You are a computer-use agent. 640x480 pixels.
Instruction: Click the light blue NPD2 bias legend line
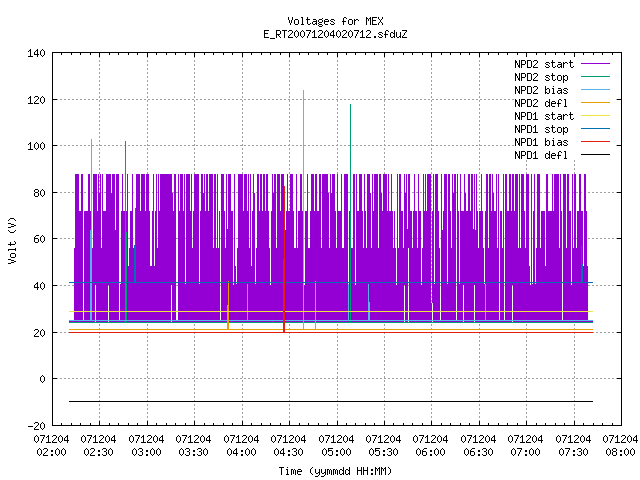tap(595, 89)
